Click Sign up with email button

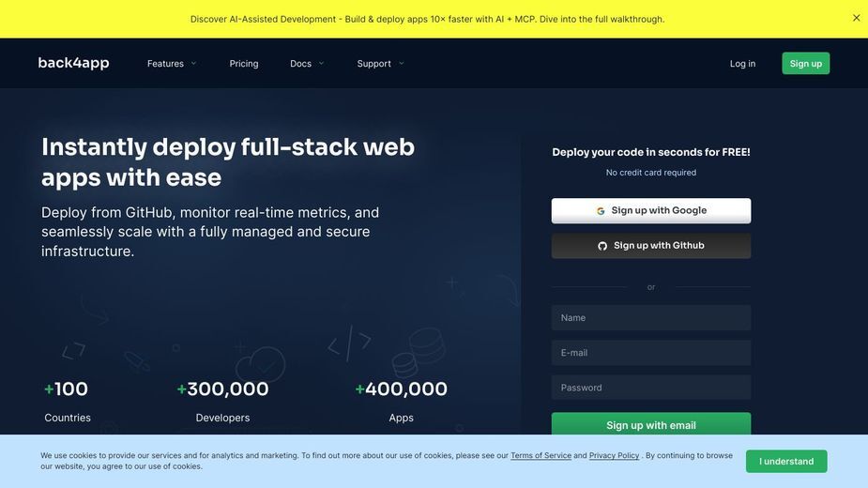(651, 424)
